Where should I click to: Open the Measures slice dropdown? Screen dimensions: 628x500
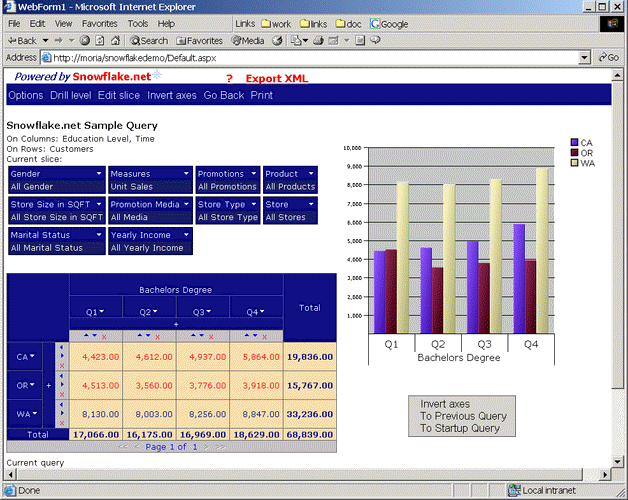tap(186, 173)
